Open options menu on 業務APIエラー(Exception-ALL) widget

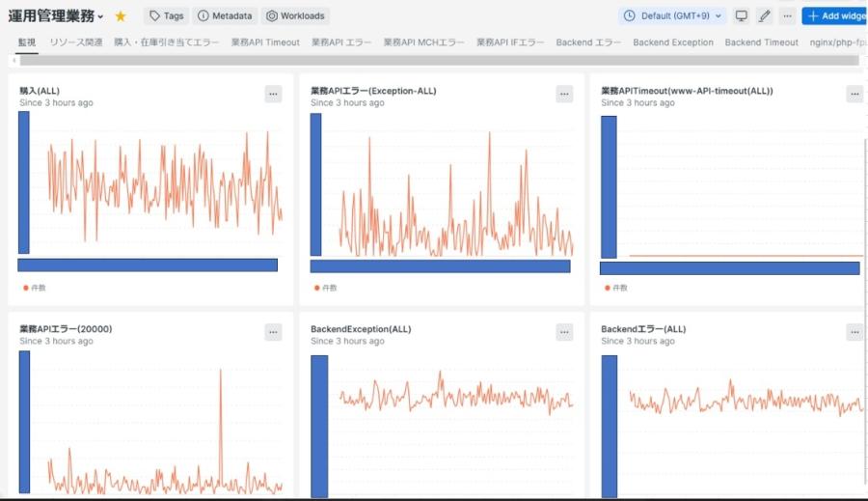[564, 94]
